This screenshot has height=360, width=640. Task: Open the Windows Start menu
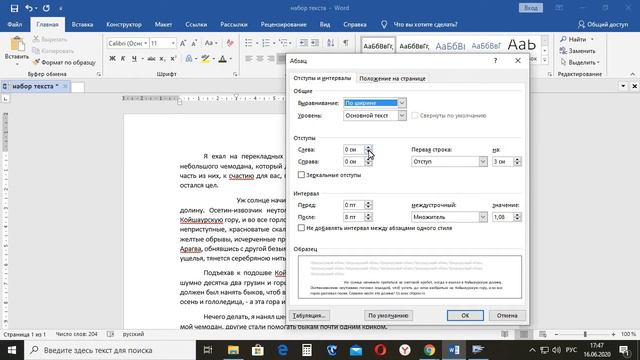pos(12,350)
